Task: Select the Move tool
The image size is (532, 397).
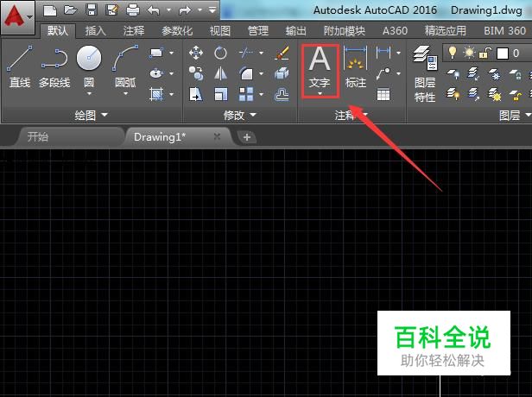Action: tap(196, 53)
